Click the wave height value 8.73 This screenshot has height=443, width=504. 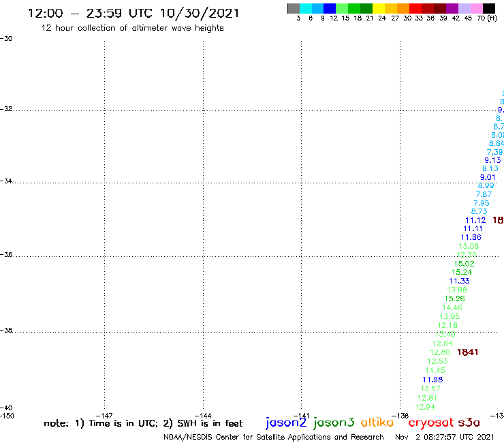click(x=479, y=211)
